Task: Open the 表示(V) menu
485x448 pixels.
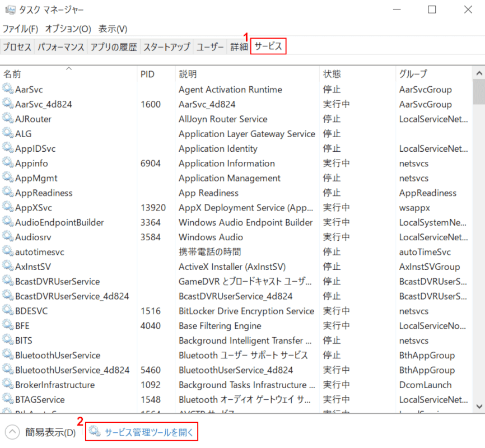Action: (x=113, y=29)
